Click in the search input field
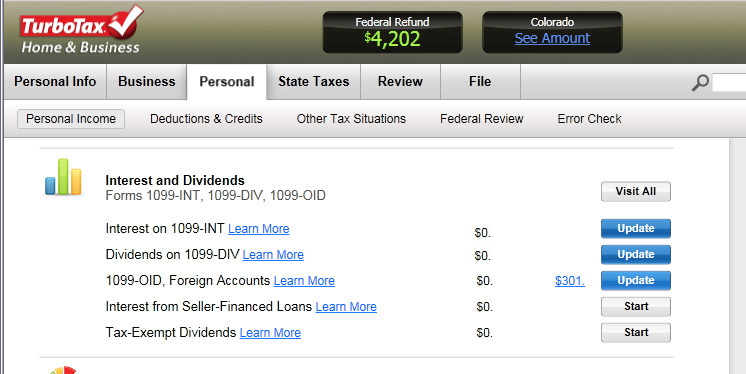Screen dimensions: 746x374 (x=729, y=83)
